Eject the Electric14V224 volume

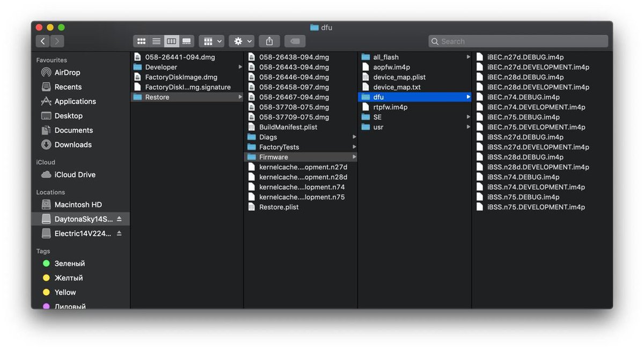point(119,234)
